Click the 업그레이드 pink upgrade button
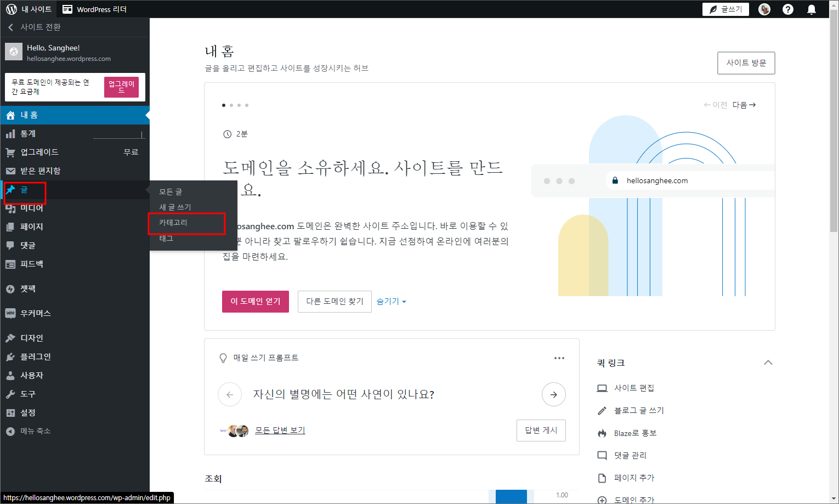This screenshot has width=839, height=504. [121, 87]
